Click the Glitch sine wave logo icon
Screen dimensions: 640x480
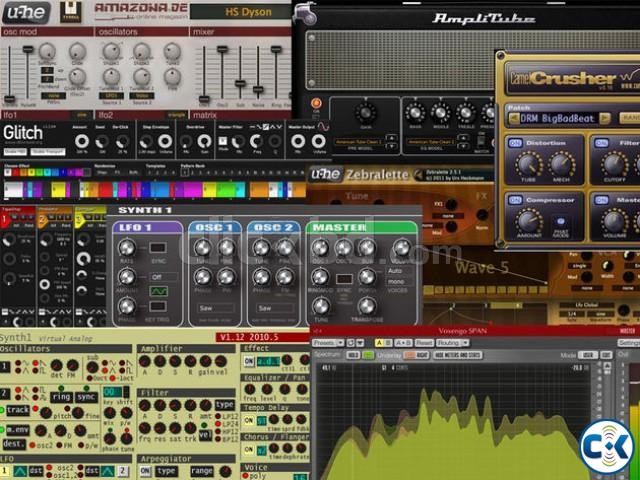(323, 126)
